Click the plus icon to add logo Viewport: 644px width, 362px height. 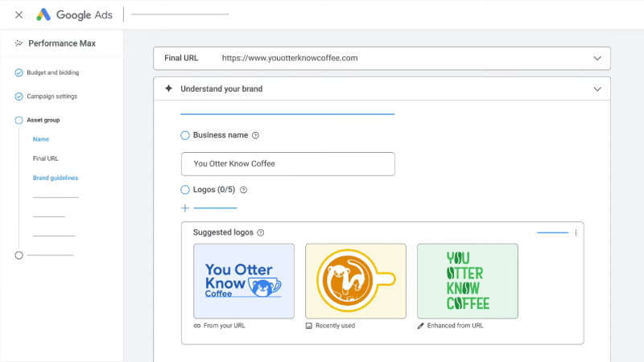tap(185, 208)
